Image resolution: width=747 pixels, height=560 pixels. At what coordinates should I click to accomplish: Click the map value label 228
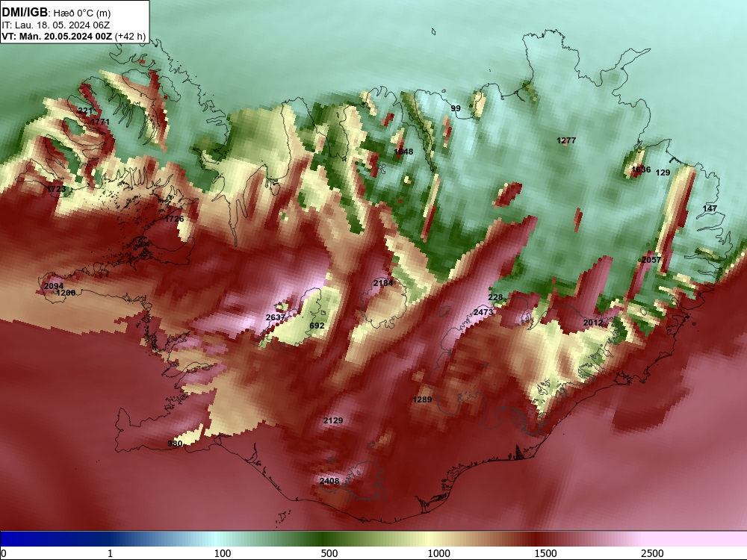(x=495, y=297)
